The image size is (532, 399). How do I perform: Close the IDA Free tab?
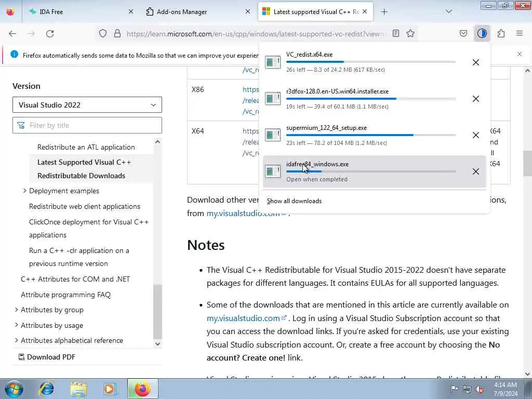tap(130, 12)
